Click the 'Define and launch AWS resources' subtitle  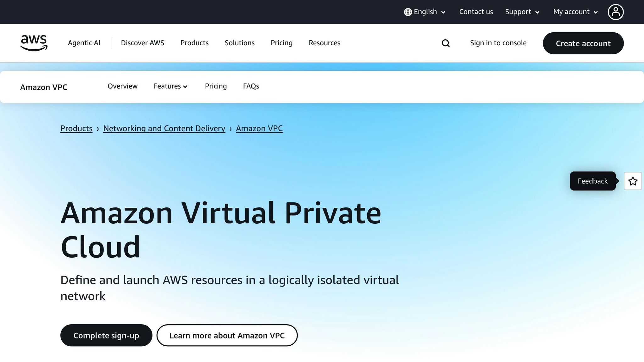230,288
